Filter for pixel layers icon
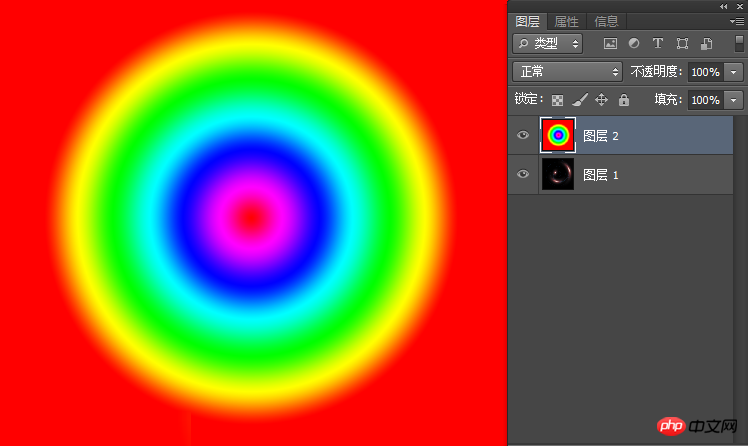 [x=610, y=44]
